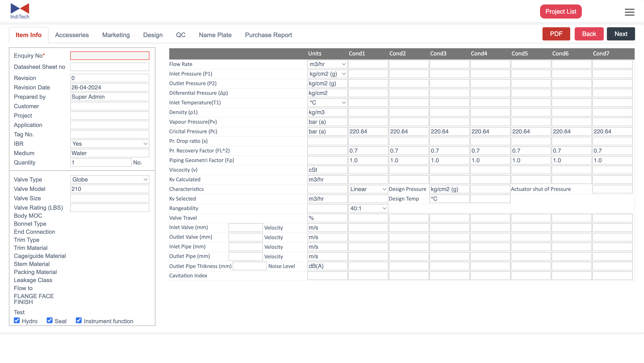Image resolution: width=644 pixels, height=363 pixels.
Task: Click Flow Rate Cond1 input cell
Action: pyautogui.click(x=368, y=64)
